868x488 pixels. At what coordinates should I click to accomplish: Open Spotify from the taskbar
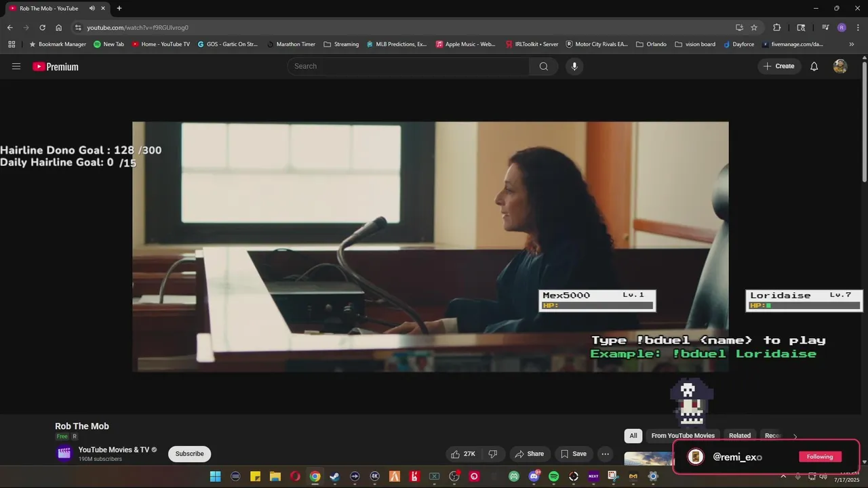pos(553,476)
